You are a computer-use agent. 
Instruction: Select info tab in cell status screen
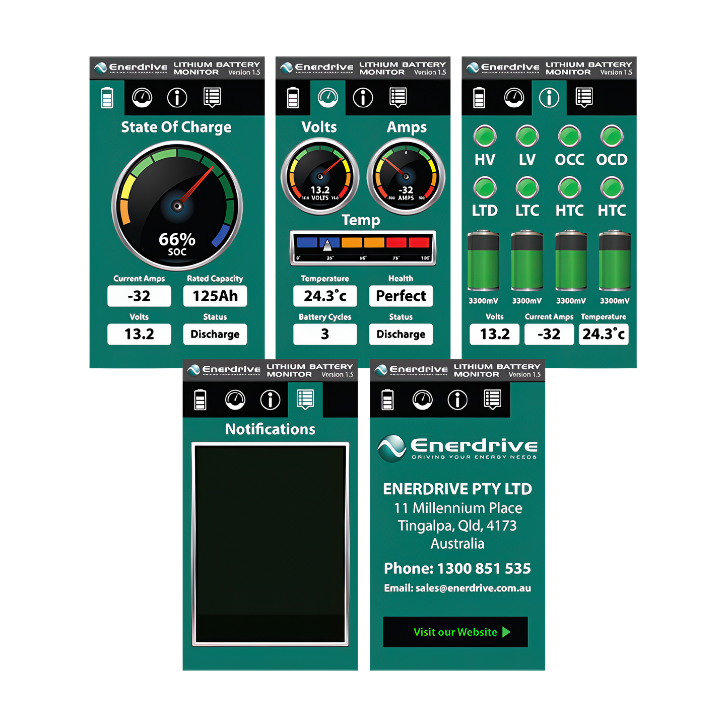(549, 97)
